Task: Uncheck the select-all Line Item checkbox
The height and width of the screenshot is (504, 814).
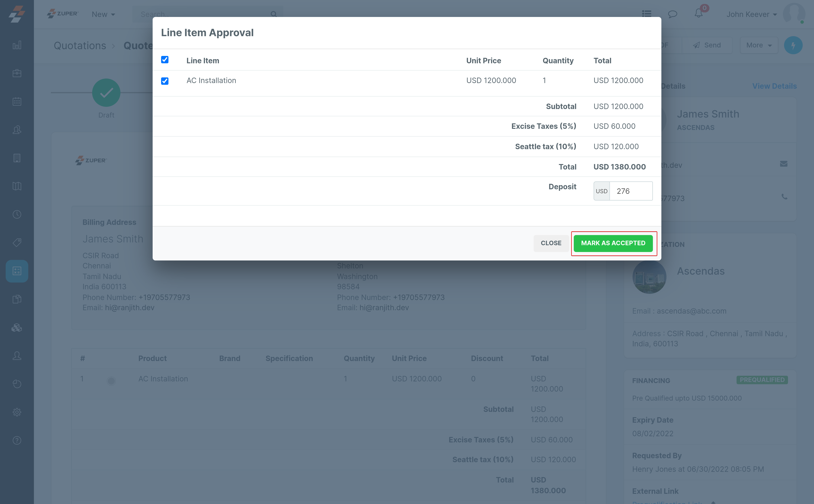Action: click(x=165, y=60)
